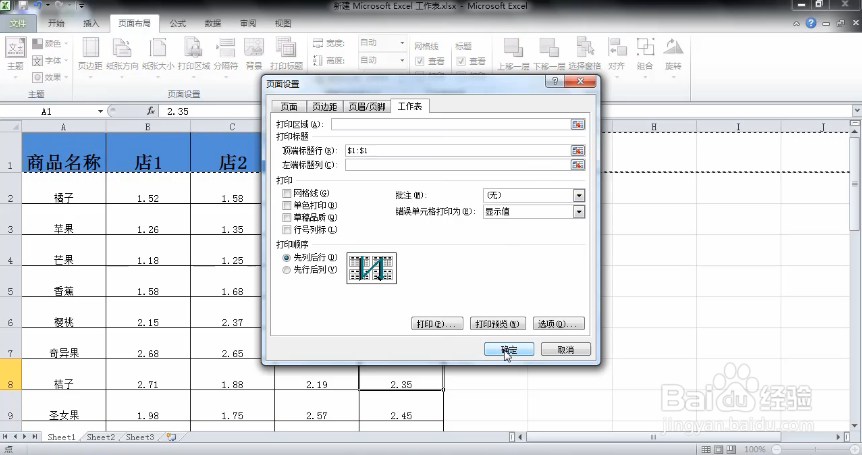Open theme Effects (效果) menu

tap(49, 77)
